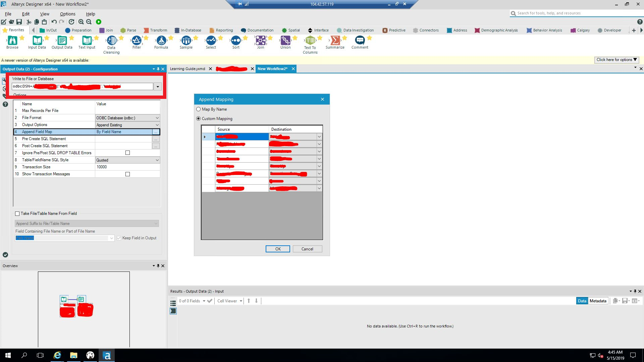Open the File Format dropdown
This screenshot has height=362, width=644.
pos(157,118)
